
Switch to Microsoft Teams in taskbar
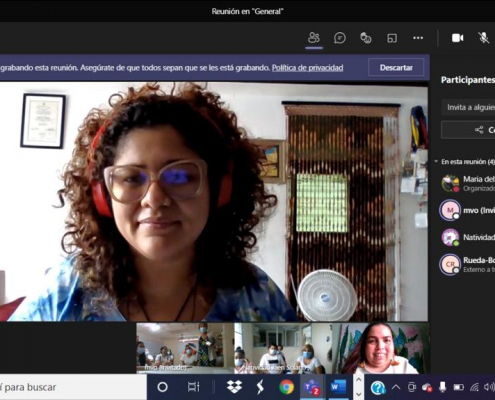coord(312,387)
